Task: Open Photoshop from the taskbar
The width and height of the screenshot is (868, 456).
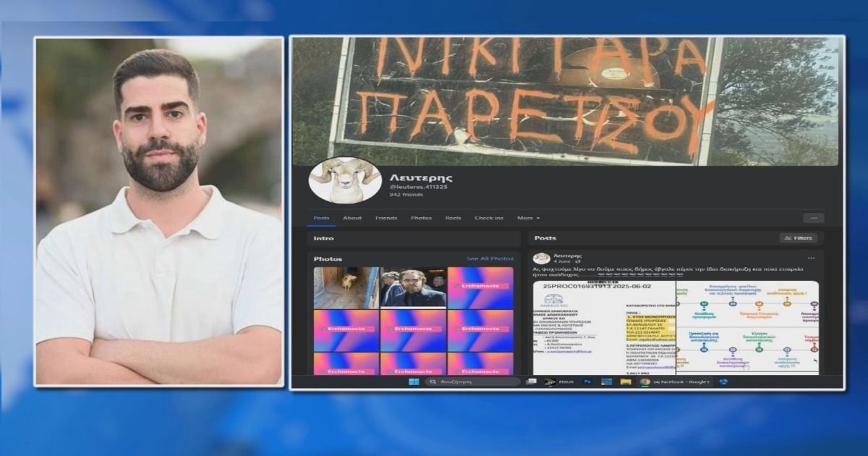Action: pos(587,381)
